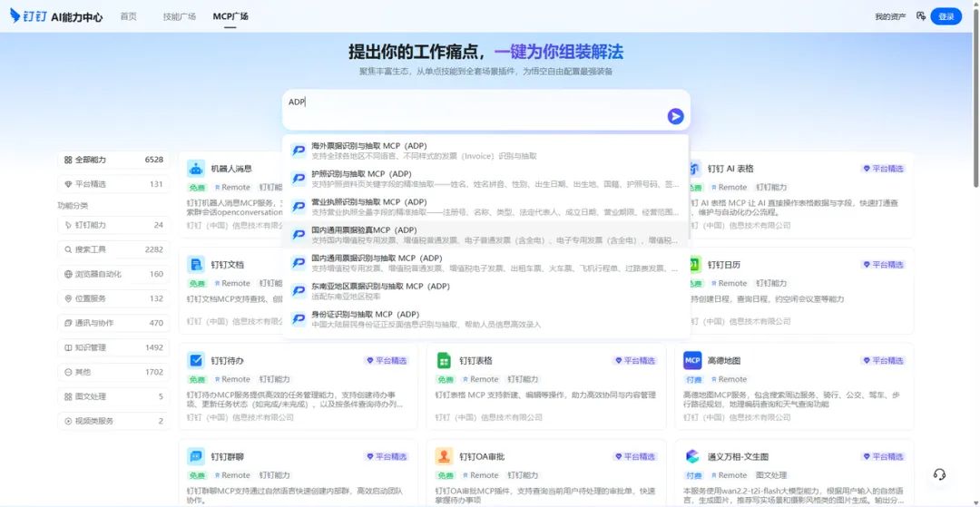Click icon of 身份证识别与抽取 suggestion
This screenshot has width=980, height=507.
[299, 319]
